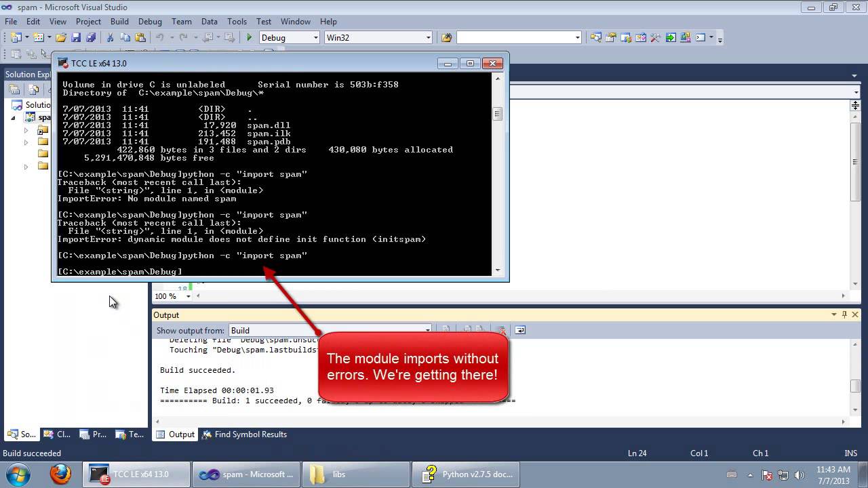Screen dimensions: 868x488
Task: Collapse the spam project tree node
Action: (13, 118)
